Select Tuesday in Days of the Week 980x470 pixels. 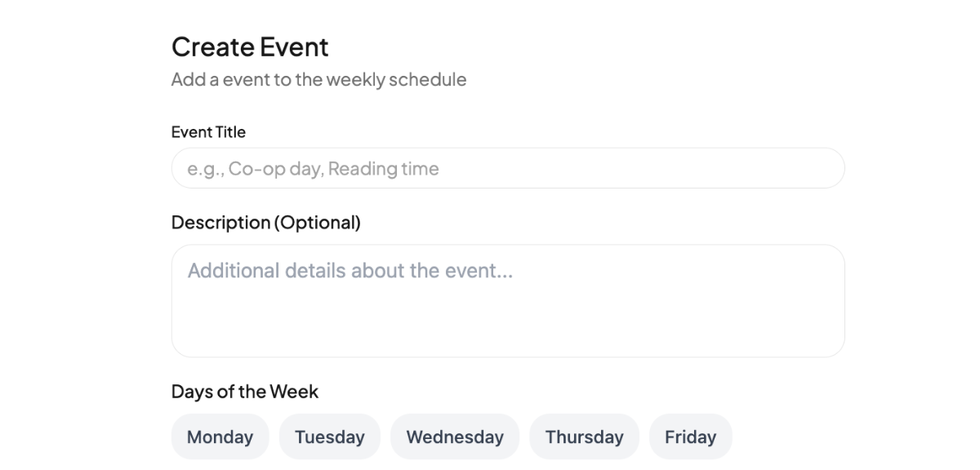[x=329, y=437]
